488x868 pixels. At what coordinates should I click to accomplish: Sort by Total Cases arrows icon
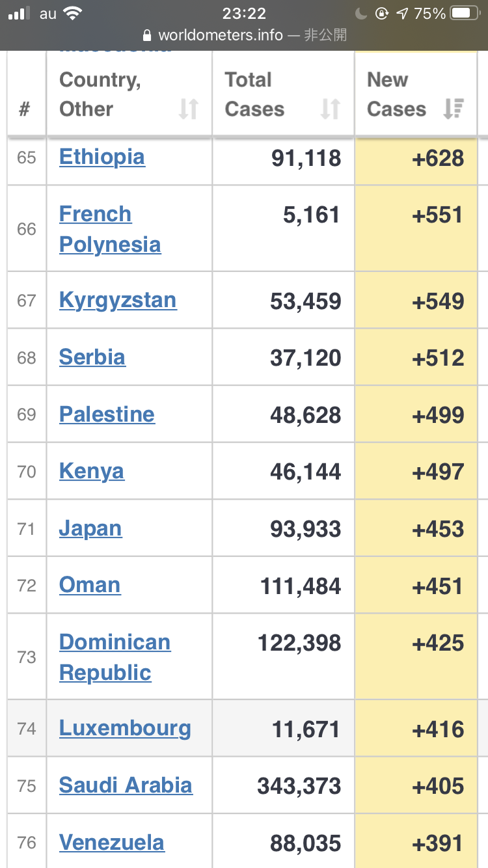pyautogui.click(x=331, y=109)
